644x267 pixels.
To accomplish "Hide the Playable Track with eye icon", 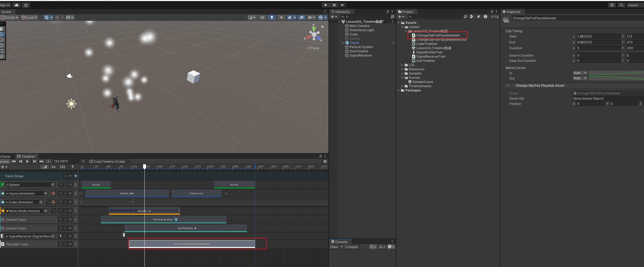I will pos(70,244).
